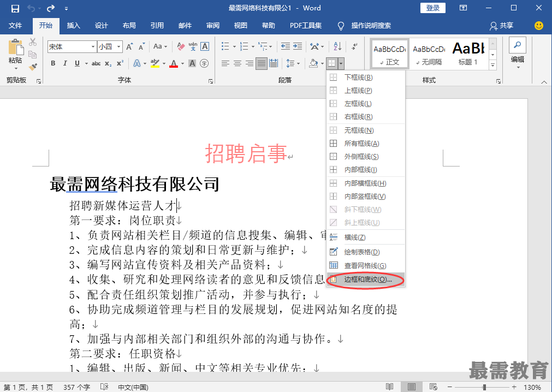The height and width of the screenshot is (392, 552).
Task: Apply the 正文 style
Action: pyautogui.click(x=390, y=54)
